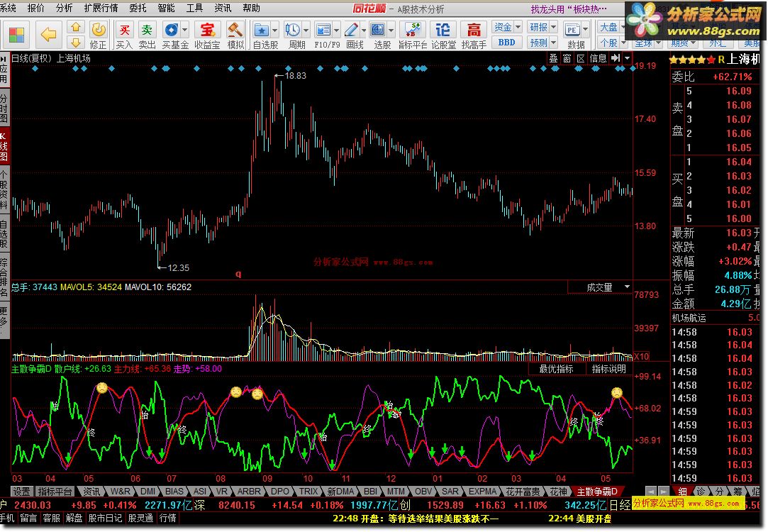Open the 扩展行情 menu
The width and height of the screenshot is (768, 532).
click(x=101, y=8)
